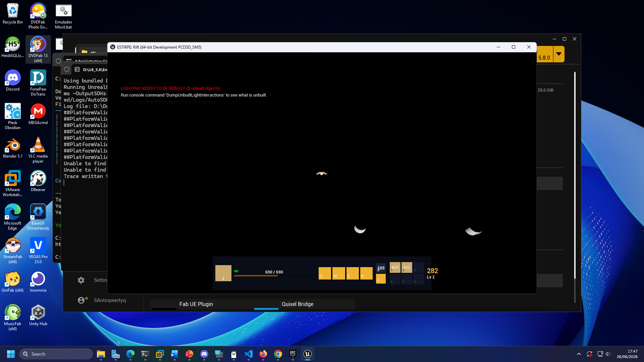644x362 pixels.
Task: Click the SAntoqwertyq account profile icon
Action: click(82, 300)
